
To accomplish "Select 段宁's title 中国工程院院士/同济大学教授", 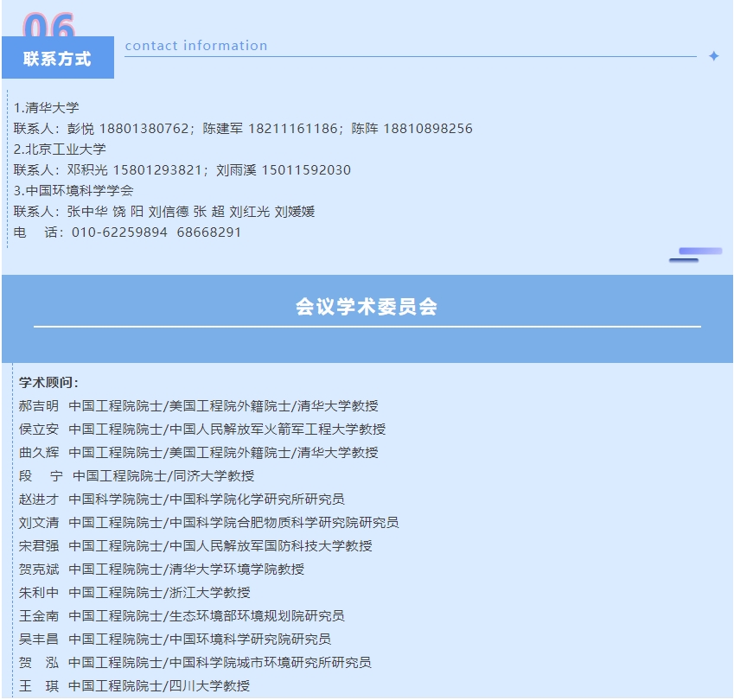I will (x=164, y=476).
